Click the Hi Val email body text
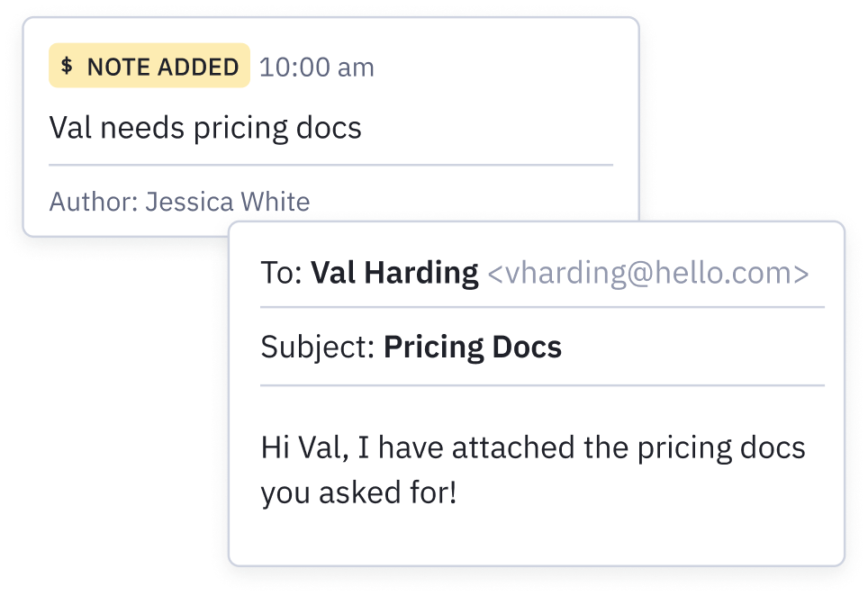Image resolution: width=868 pixels, height=596 pixels. (x=533, y=447)
